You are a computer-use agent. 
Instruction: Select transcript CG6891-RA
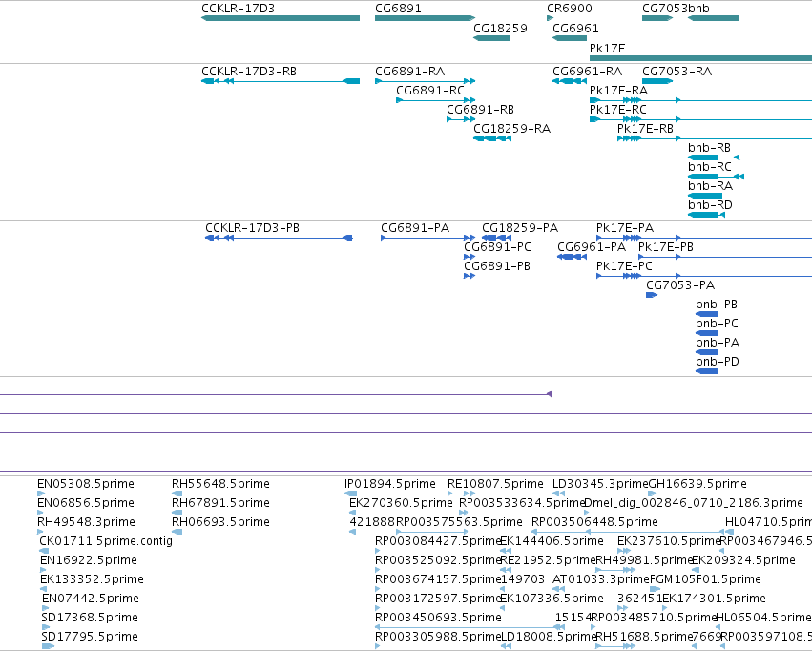click(x=425, y=81)
